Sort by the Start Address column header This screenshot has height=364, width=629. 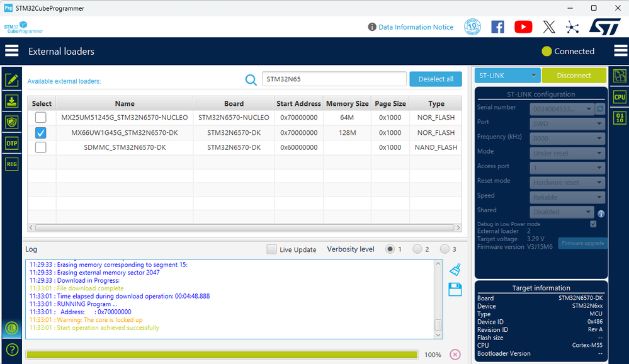(x=298, y=103)
